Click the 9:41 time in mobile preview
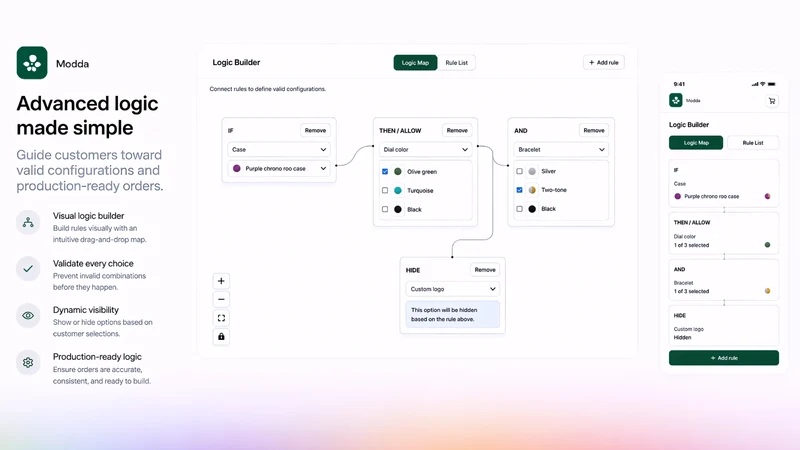This screenshot has height=450, width=800. coord(679,84)
